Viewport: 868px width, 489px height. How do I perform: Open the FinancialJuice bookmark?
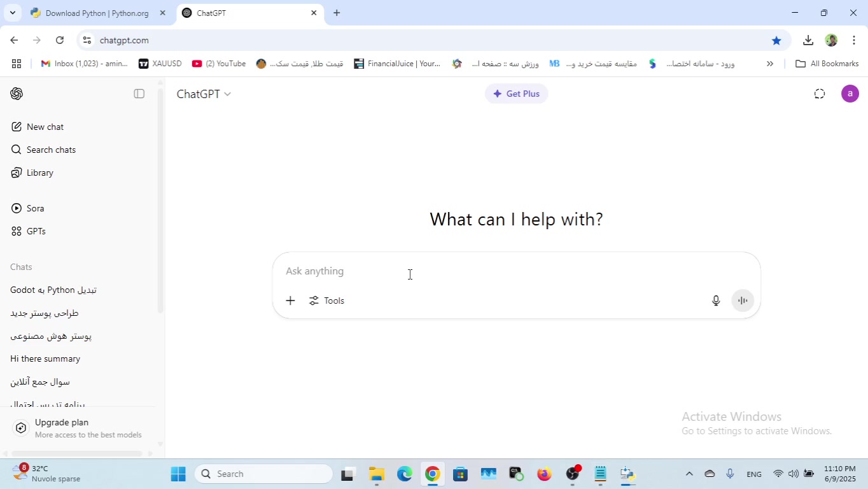coord(397,64)
